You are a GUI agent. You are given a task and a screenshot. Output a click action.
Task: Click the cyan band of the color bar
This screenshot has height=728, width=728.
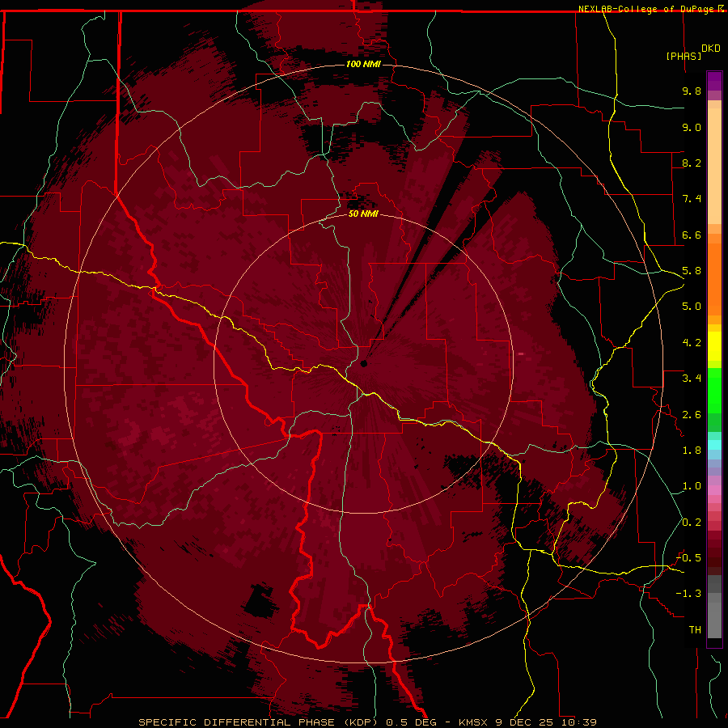coord(714,444)
